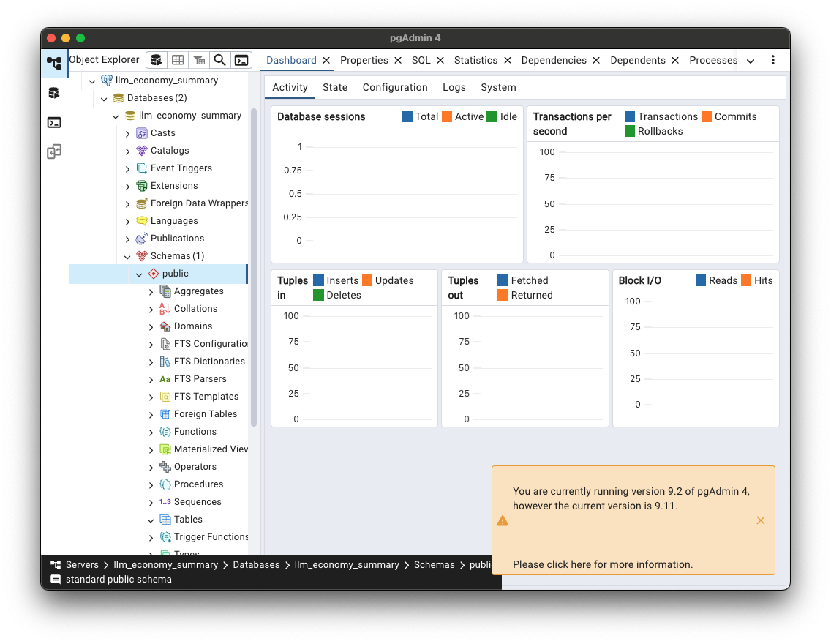Click the public schema diamond icon
831x644 pixels.
pyautogui.click(x=154, y=274)
